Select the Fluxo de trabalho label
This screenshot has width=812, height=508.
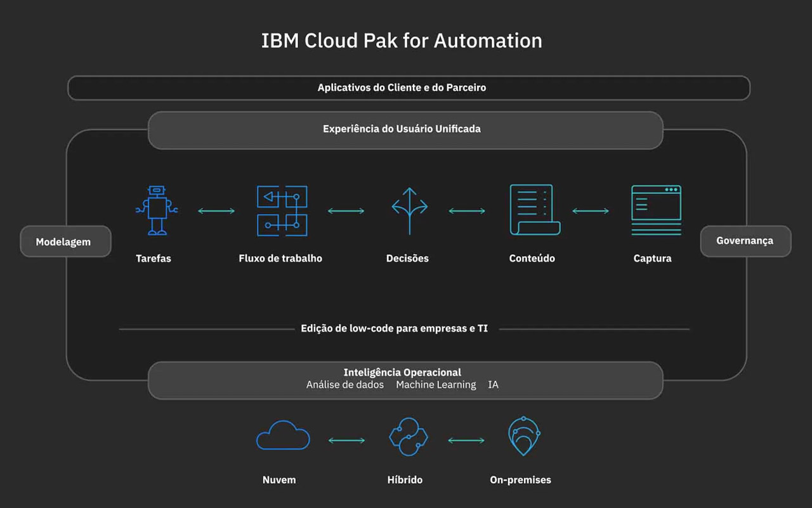[280, 258]
